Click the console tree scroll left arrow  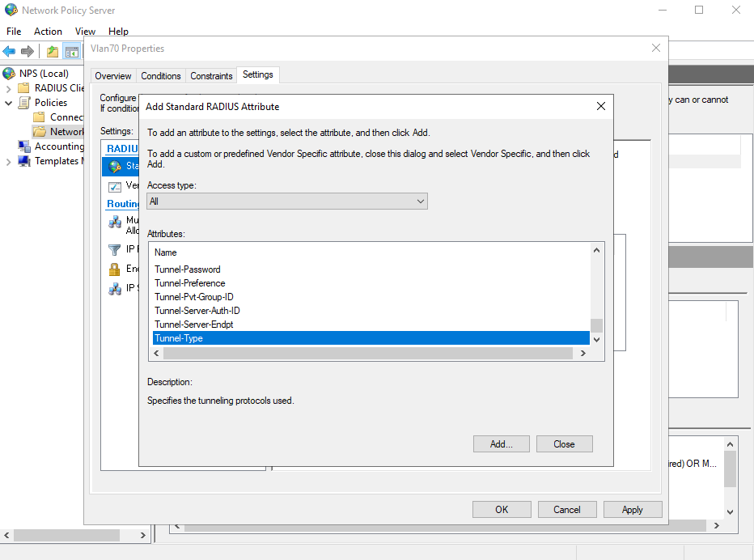tap(6, 535)
